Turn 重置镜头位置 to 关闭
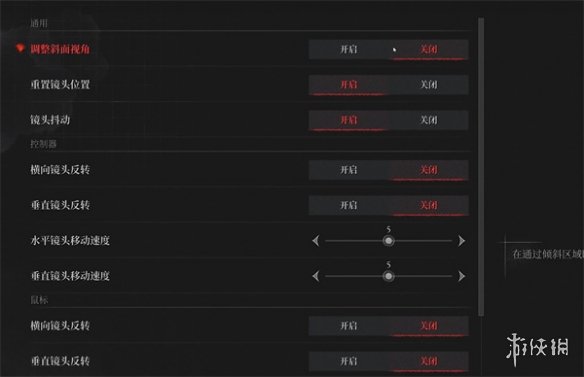The height and width of the screenshot is (377, 584). coord(428,85)
